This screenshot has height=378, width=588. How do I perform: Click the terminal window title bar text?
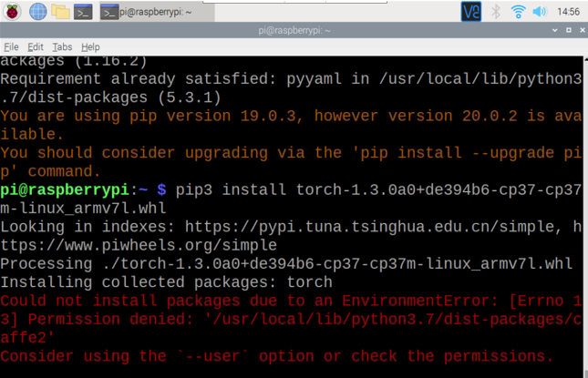point(294,30)
